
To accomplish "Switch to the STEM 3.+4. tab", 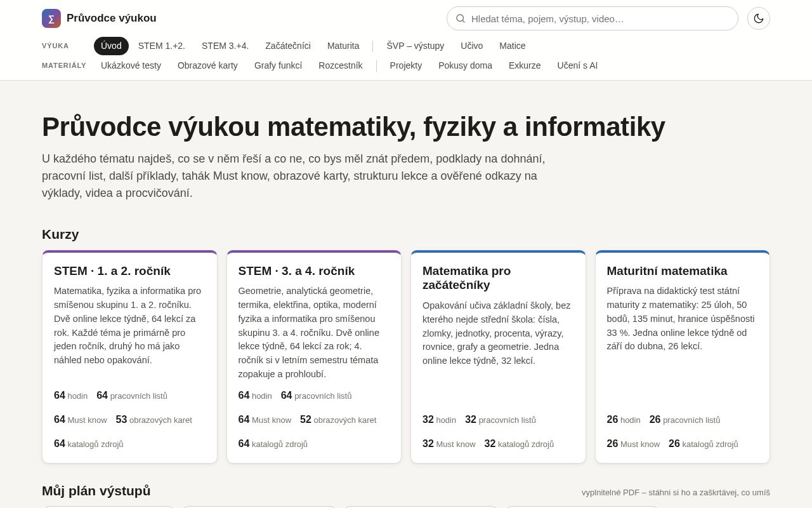I will [225, 46].
